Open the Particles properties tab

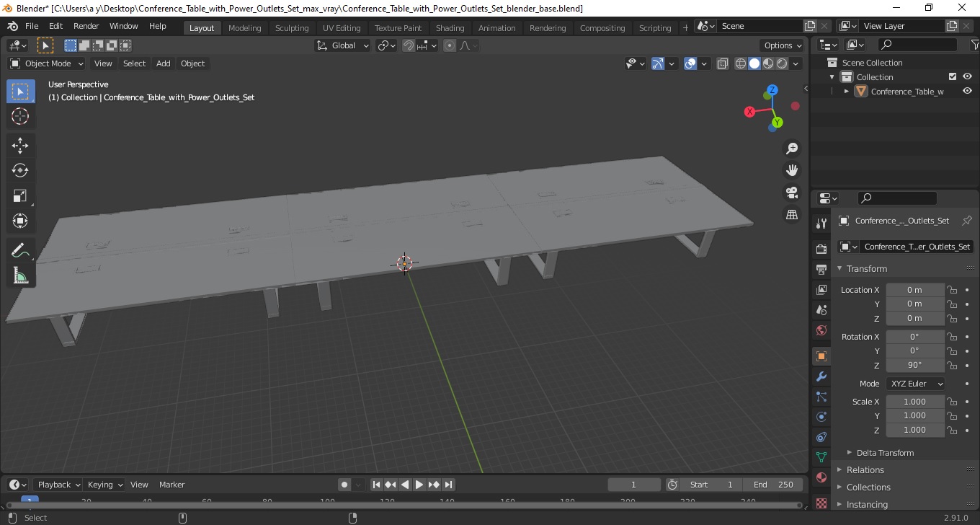click(821, 397)
